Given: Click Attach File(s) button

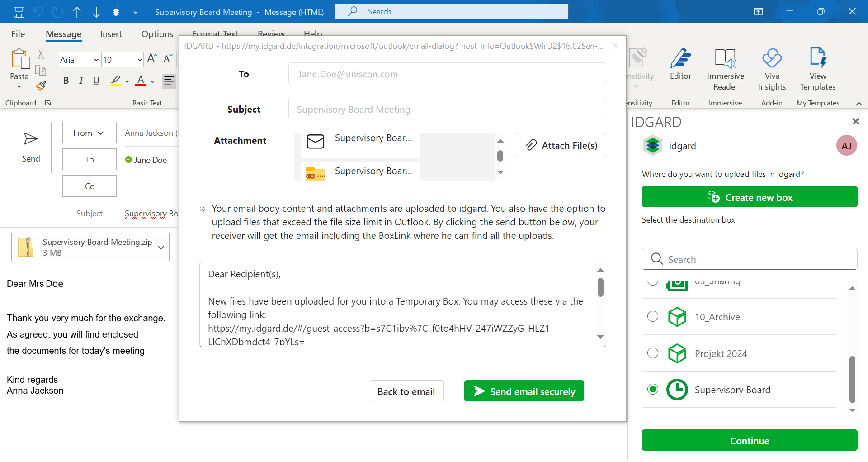Looking at the screenshot, I should [x=561, y=145].
